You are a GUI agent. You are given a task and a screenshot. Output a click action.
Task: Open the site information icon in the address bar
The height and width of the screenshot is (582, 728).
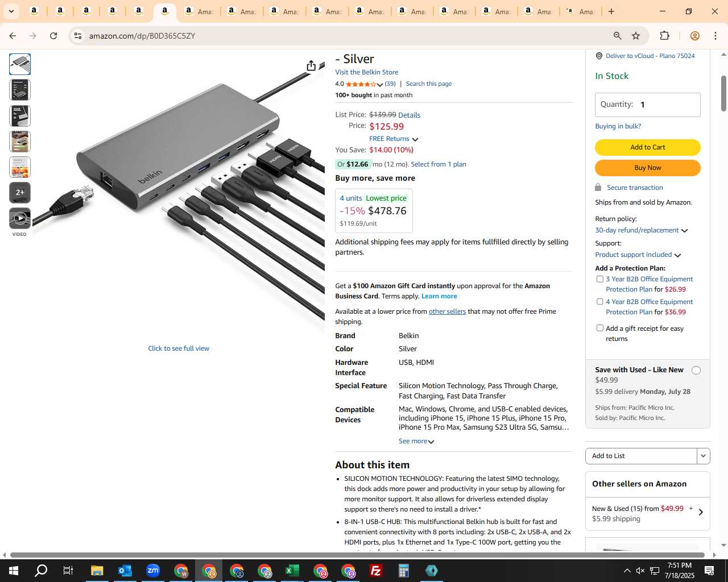(78, 36)
